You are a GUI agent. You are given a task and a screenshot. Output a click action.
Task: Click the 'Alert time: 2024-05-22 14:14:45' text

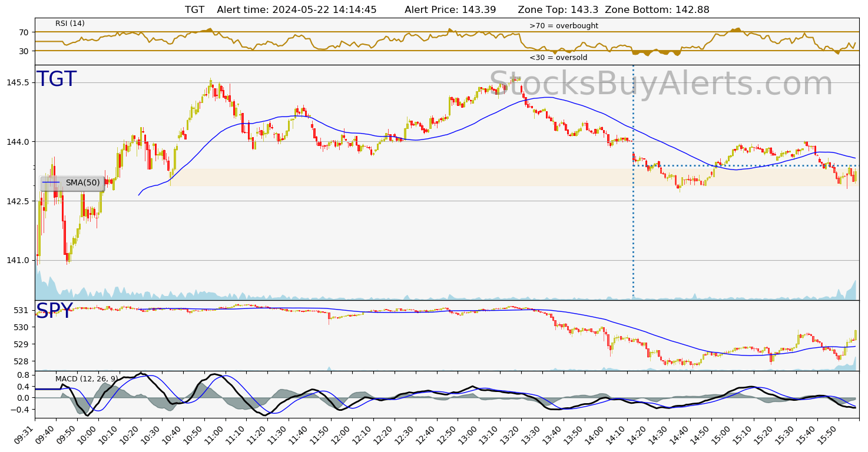(297, 9)
